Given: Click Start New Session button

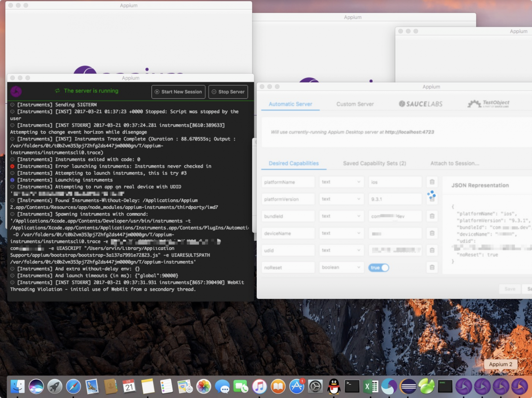Looking at the screenshot, I should pyautogui.click(x=178, y=92).
